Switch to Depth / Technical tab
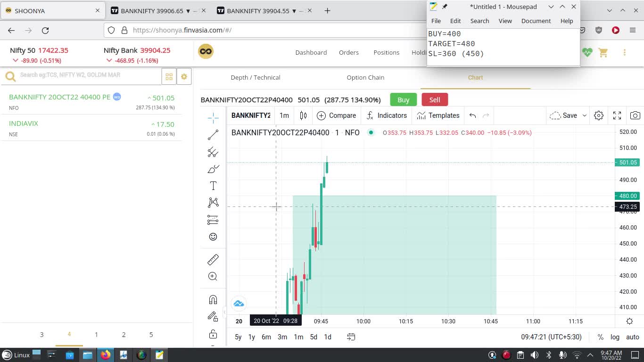Image resolution: width=644 pixels, height=362 pixels. 256,77
